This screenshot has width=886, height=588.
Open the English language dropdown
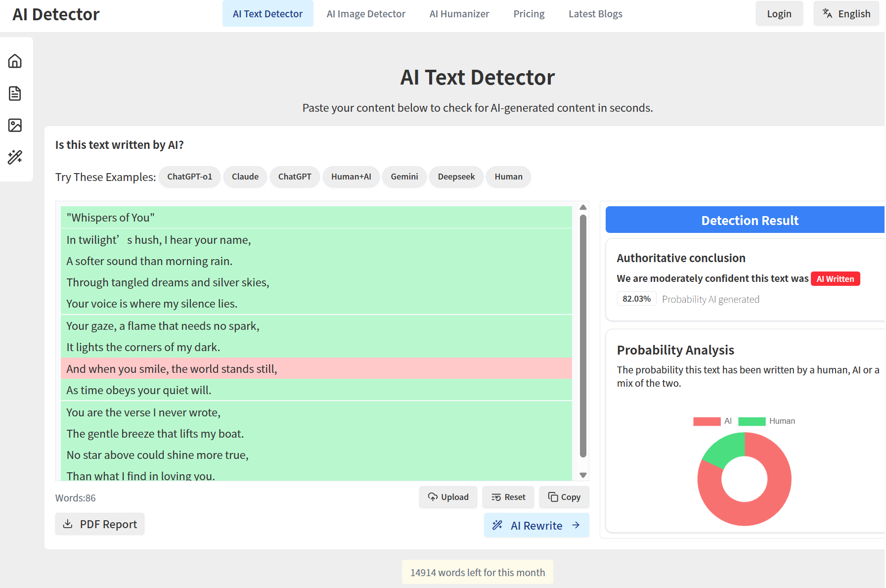tap(846, 14)
